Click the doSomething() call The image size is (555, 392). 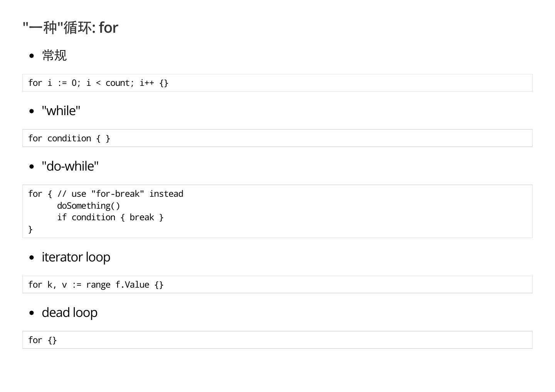tap(89, 206)
